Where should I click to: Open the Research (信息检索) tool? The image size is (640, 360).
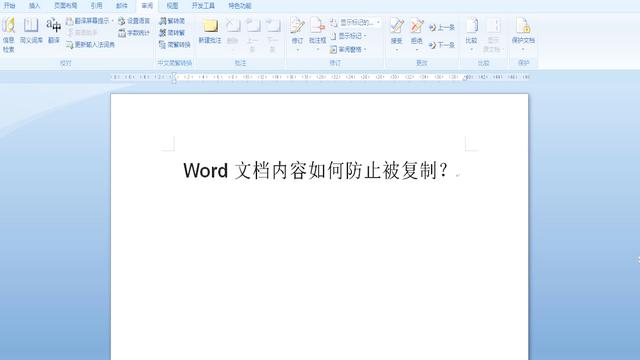[9, 34]
